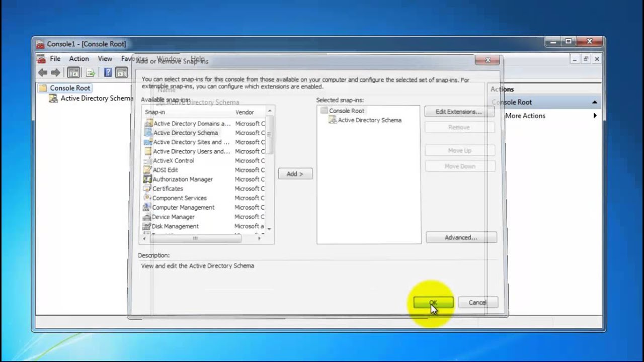Click the Computer Management snap-in icon
Image resolution: width=644 pixels, height=362 pixels.
(147, 207)
